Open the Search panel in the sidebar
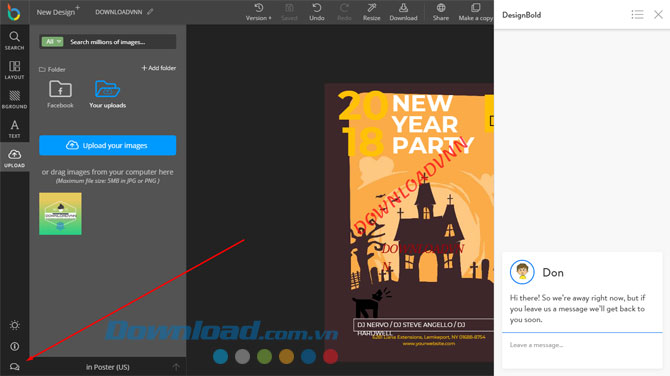 tap(15, 41)
